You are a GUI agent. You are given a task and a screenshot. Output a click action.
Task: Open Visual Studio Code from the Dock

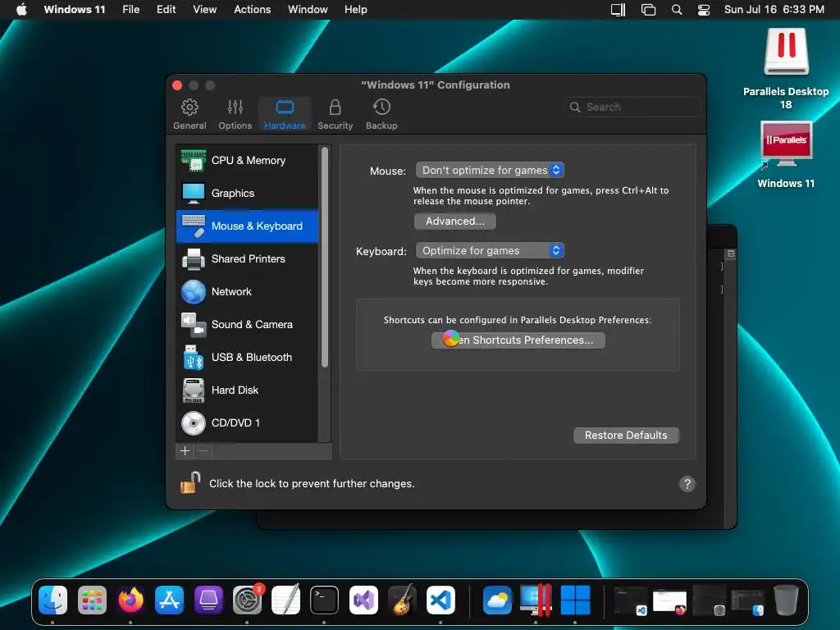click(441, 600)
